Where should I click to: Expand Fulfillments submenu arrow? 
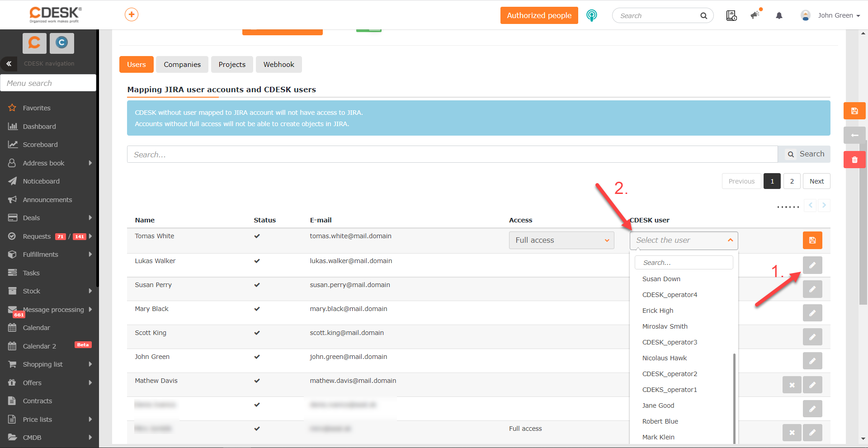pyautogui.click(x=90, y=255)
